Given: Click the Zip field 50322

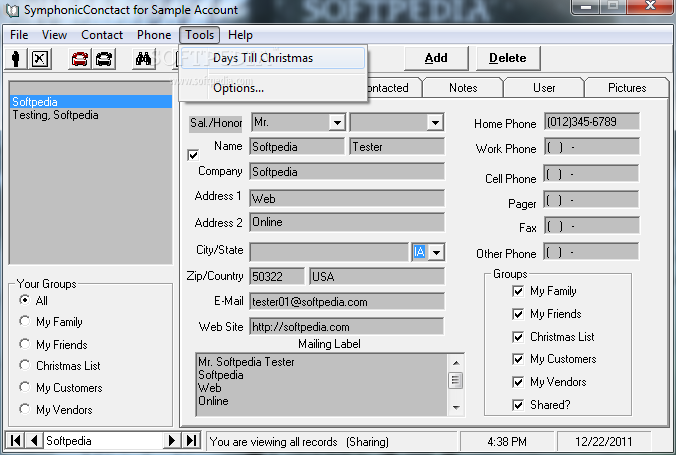Looking at the screenshot, I should (277, 276).
